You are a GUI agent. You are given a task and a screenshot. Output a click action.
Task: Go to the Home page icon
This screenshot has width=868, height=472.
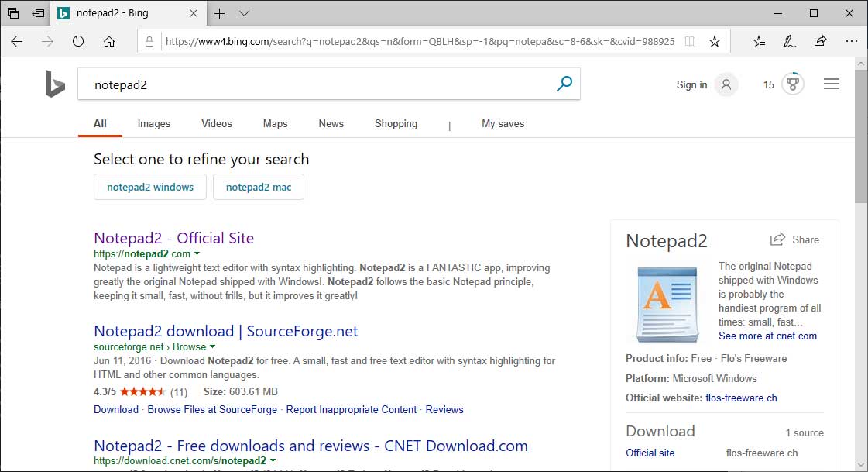click(x=109, y=42)
